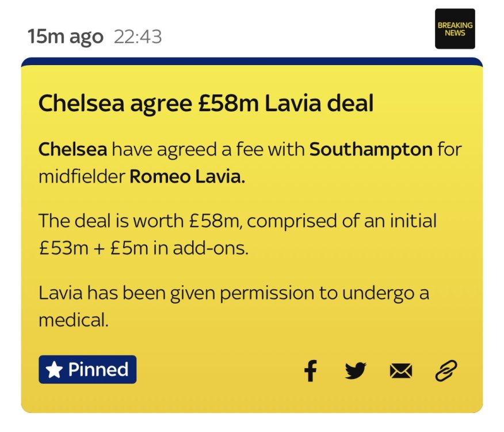504x432 pixels.
Task: Click the star icon in Pinned badge
Action: tap(54, 370)
